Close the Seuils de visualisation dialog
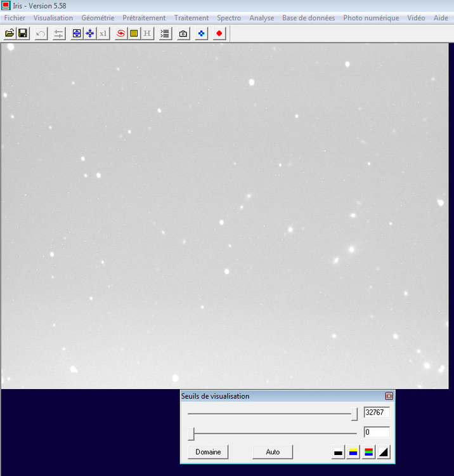The width and height of the screenshot is (454, 476). point(389,396)
